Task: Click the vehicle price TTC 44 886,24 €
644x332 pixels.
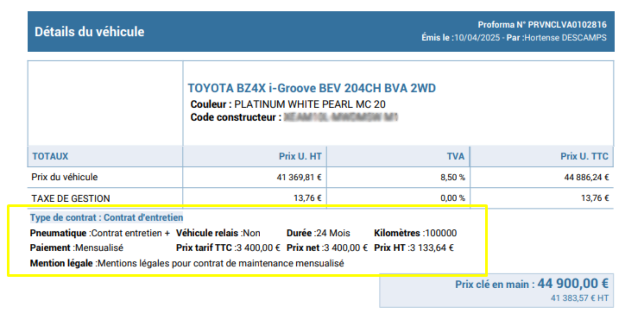Action: pyautogui.click(x=586, y=177)
